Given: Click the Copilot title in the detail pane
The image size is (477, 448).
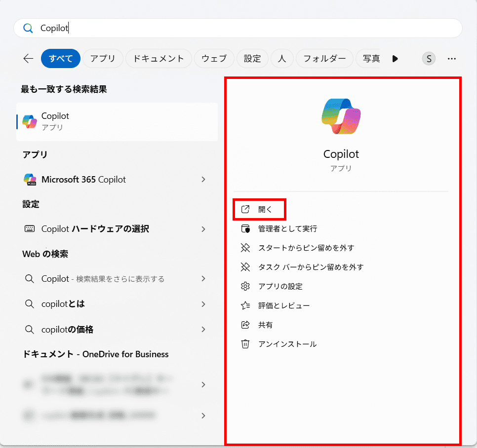Looking at the screenshot, I should click(341, 154).
